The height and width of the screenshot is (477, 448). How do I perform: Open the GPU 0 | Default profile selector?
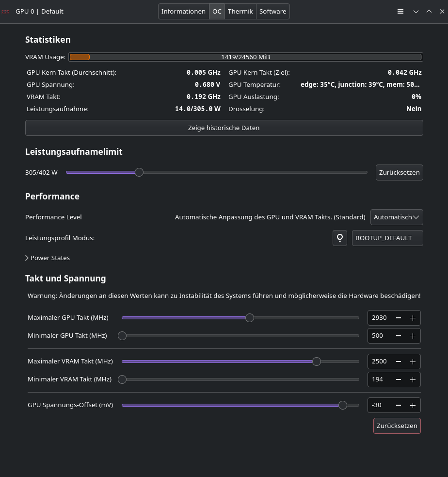[39, 11]
